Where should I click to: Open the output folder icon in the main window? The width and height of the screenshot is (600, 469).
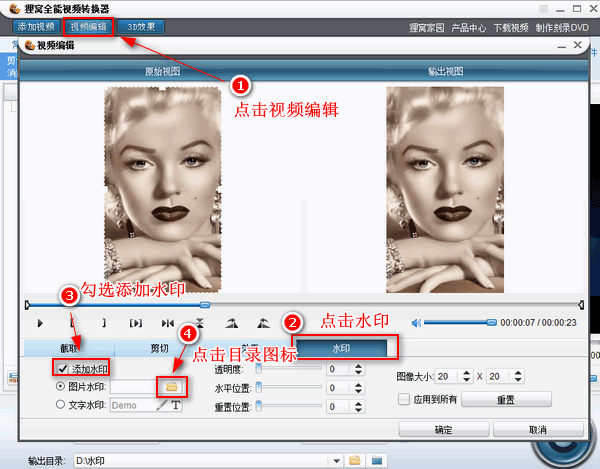click(x=377, y=460)
